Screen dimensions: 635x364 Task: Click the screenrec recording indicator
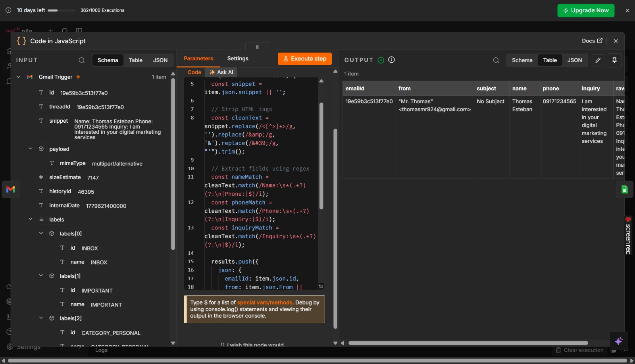pos(628,236)
